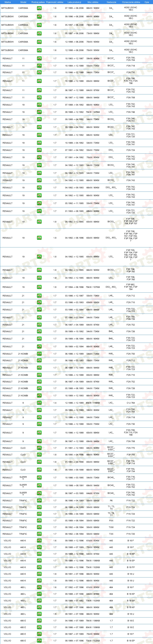Screen dimensions: 153x644
Task: Click the 'F1N 720' engine code cell
Action: pos(130,534)
